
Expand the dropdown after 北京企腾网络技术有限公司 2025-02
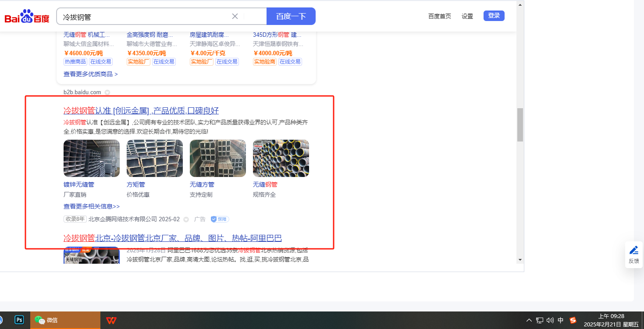(186, 219)
